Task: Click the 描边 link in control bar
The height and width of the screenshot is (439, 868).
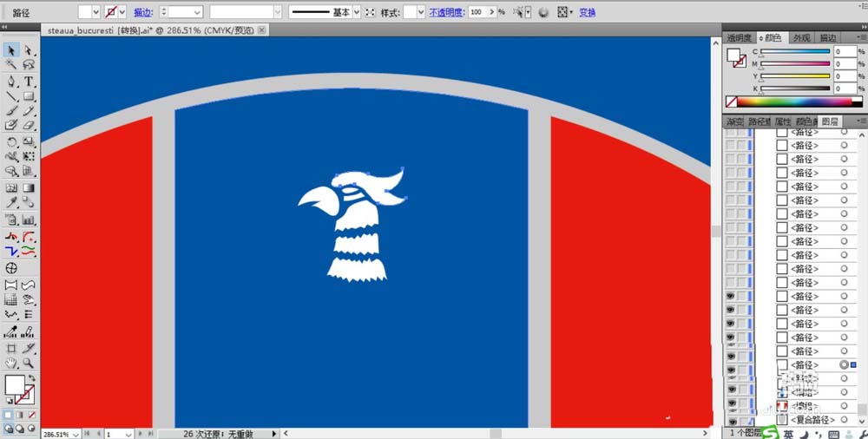Action: coord(143,12)
